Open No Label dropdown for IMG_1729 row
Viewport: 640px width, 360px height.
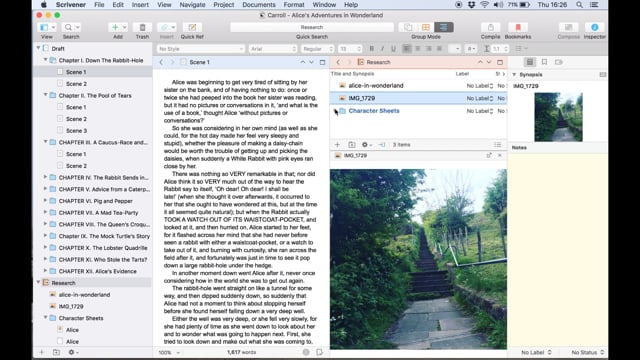(480, 98)
